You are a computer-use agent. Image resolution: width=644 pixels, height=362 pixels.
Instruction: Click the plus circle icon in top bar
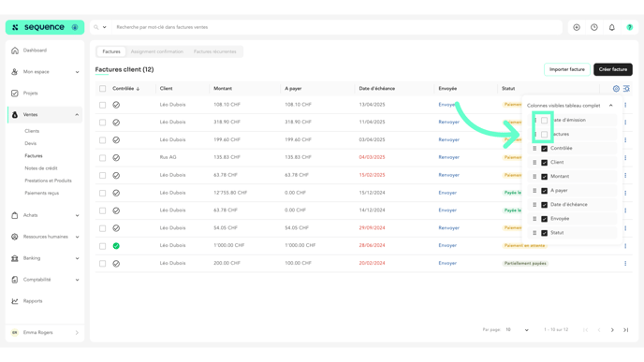[577, 27]
